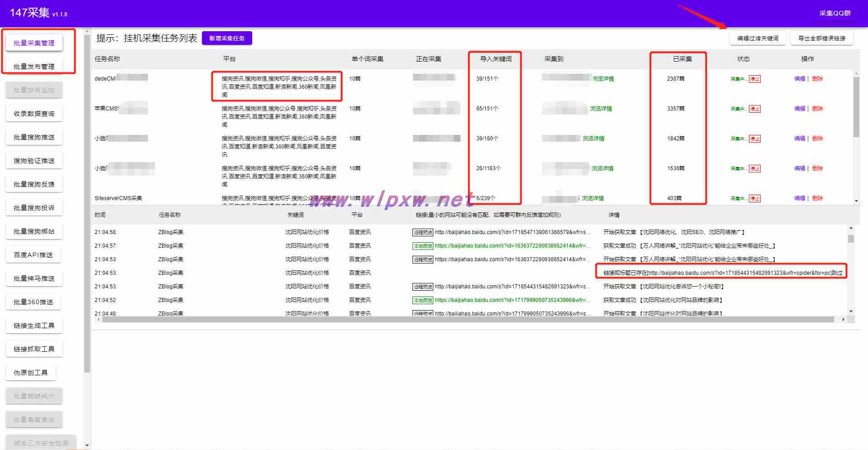868x450 pixels.
Task: Select the 2387篇 collected count cell
Action: [676, 79]
